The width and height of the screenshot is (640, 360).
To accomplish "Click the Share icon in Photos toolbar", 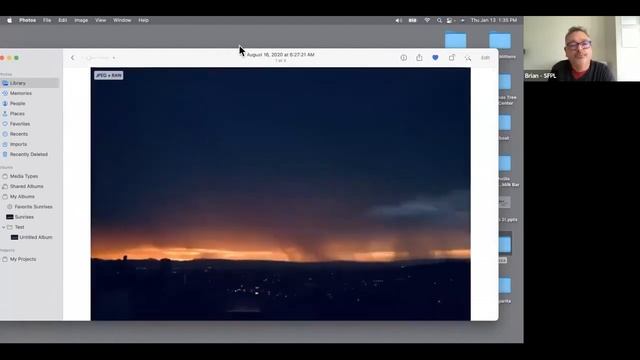I will tap(419, 58).
